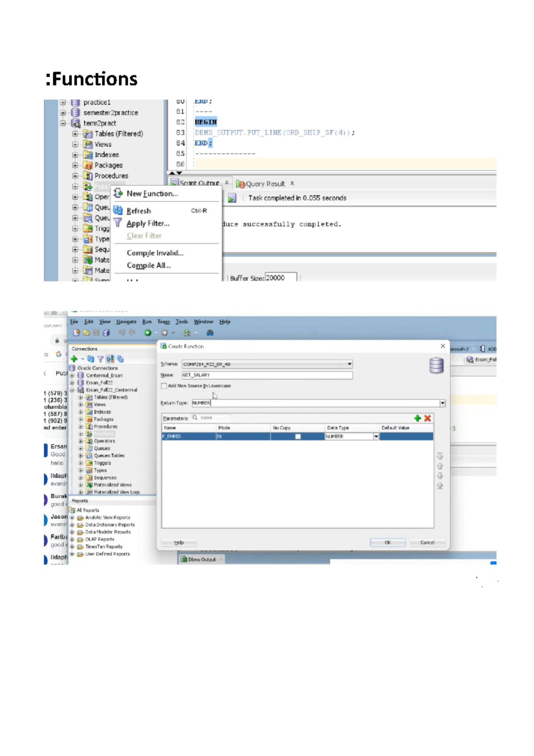
Task: Click the Refresh icon in the context menu
Action: [118, 211]
